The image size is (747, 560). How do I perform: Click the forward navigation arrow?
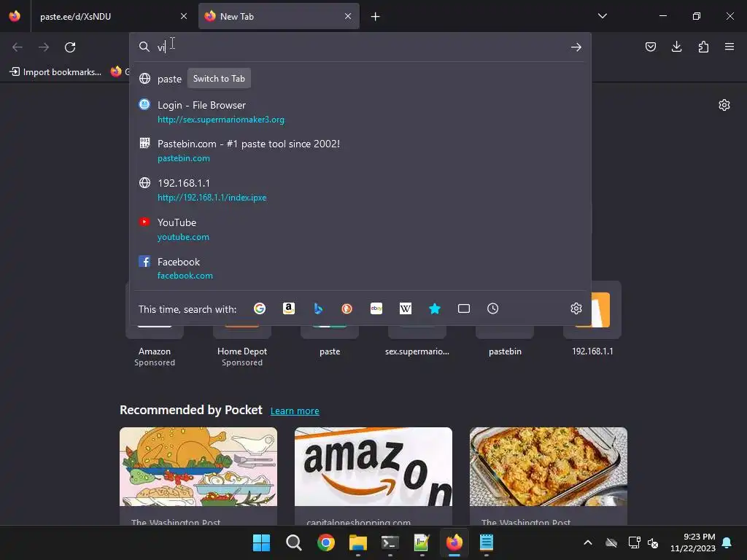(x=44, y=47)
